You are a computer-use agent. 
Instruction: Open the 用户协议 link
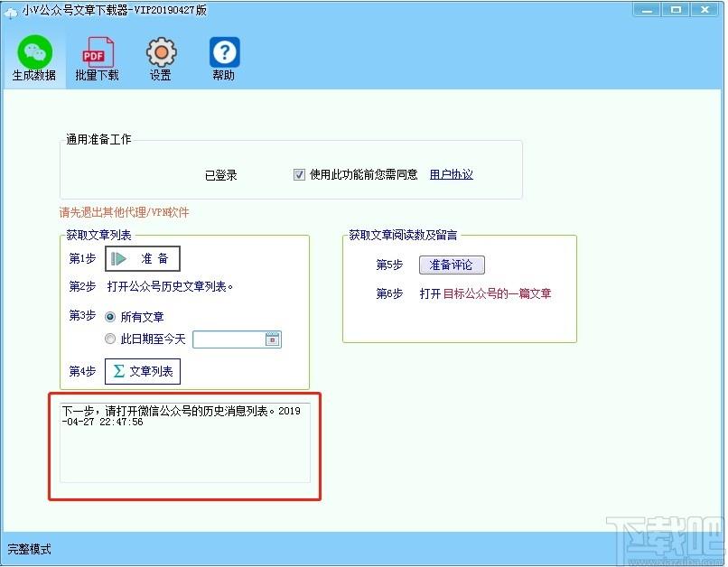point(452,174)
